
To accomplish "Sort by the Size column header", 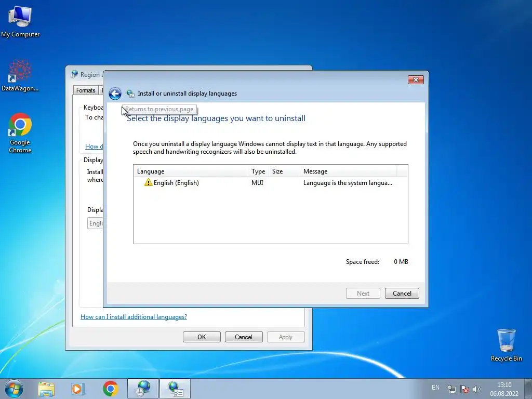I will 284,171.
